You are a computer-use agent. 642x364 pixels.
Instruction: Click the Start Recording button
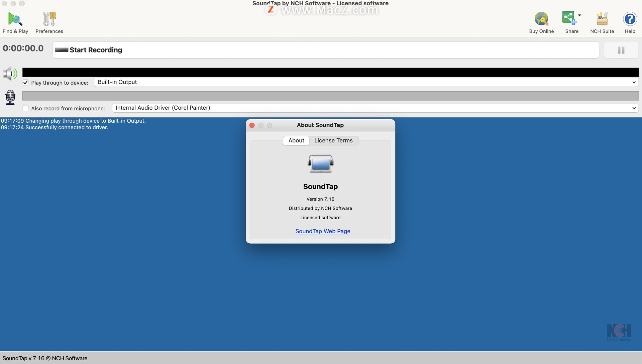click(326, 49)
